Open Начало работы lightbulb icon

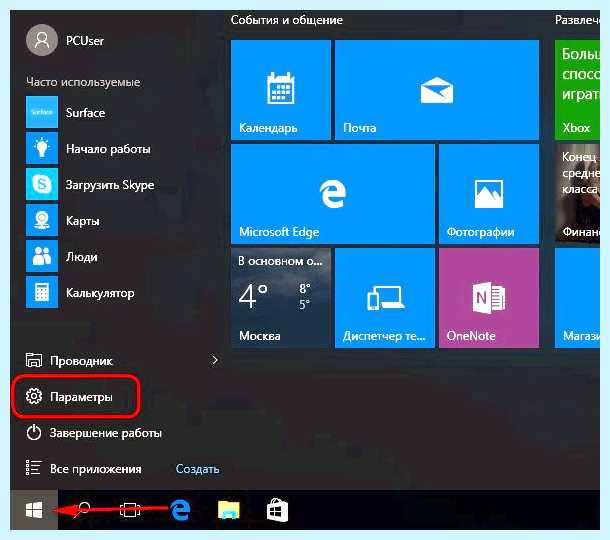point(42,148)
